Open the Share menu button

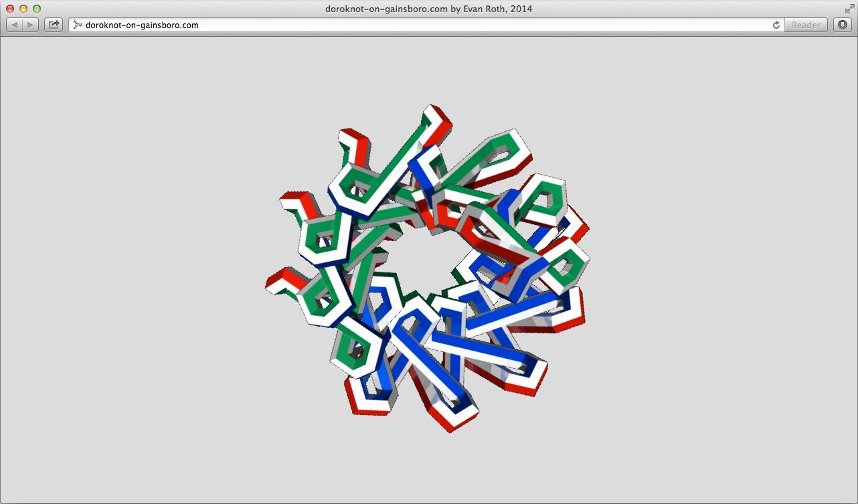[x=54, y=25]
